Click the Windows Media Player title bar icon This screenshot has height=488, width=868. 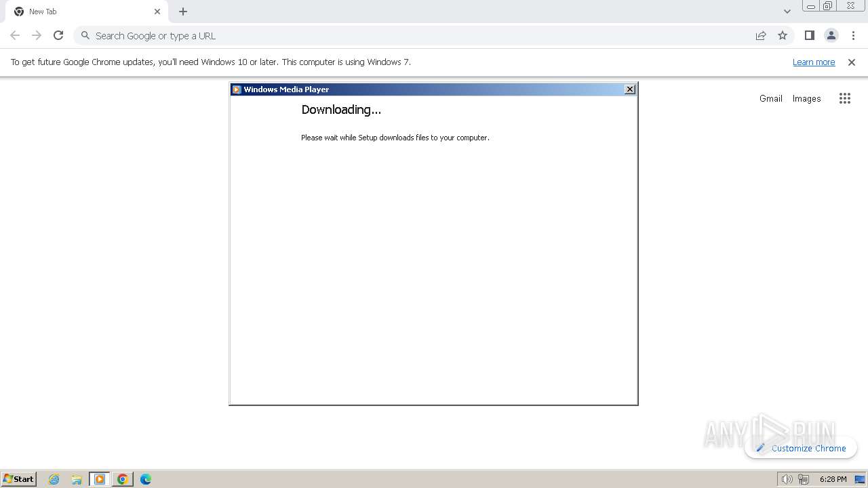[x=236, y=89]
